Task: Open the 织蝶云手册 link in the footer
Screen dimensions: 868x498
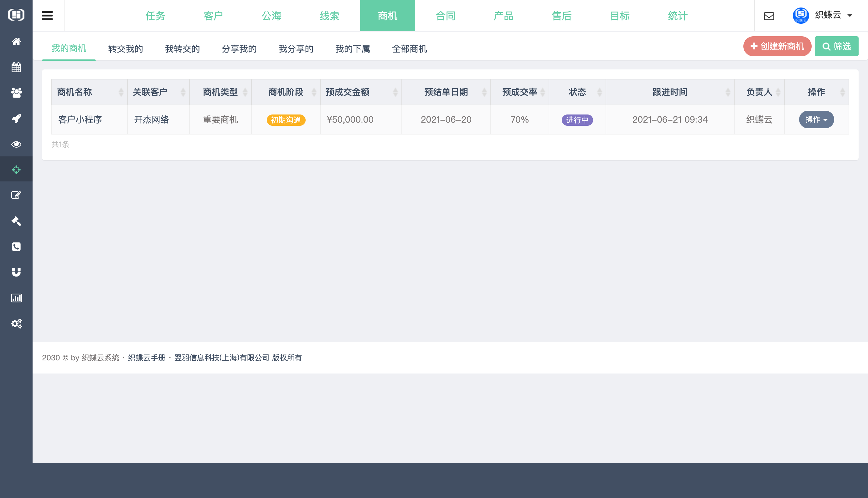Action: [147, 358]
